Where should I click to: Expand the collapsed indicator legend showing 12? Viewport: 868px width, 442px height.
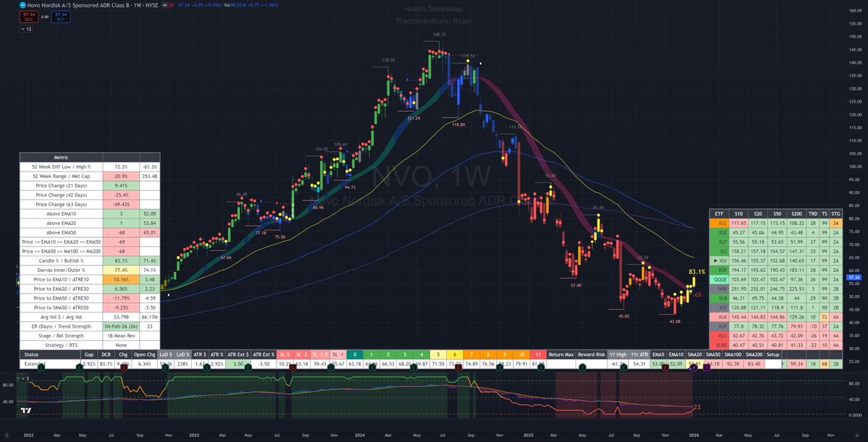[27, 29]
